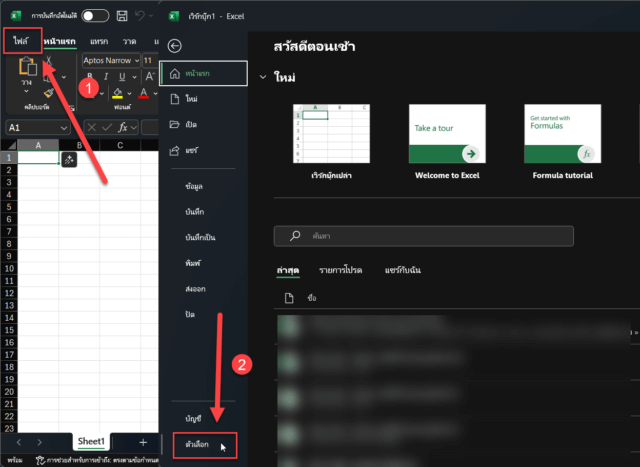The image size is (640, 467).
Task: Click the font size 11 box
Action: pyautogui.click(x=150, y=60)
